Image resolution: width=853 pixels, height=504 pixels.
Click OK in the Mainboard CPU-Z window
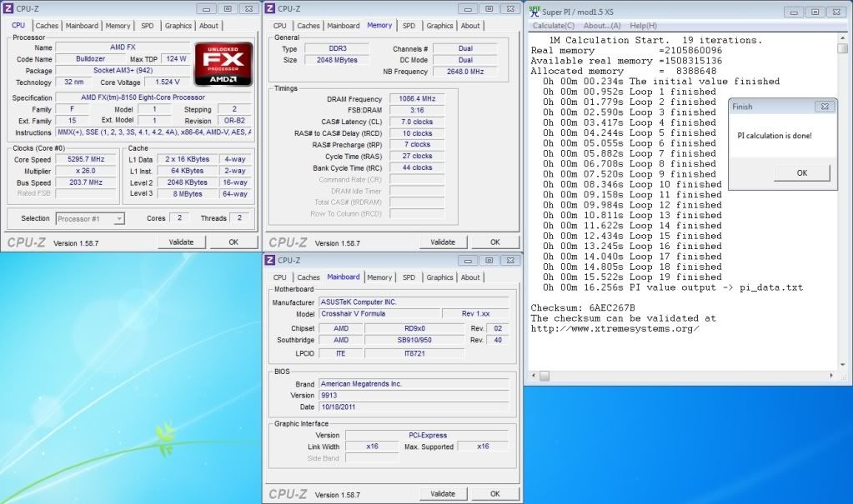(494, 493)
